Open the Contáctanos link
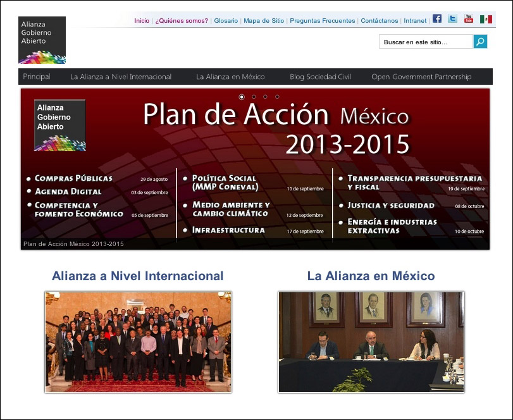The image size is (513, 420). 379,21
